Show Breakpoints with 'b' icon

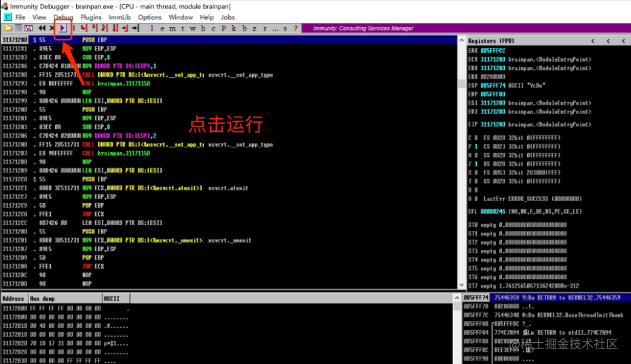pyautogui.click(x=245, y=28)
